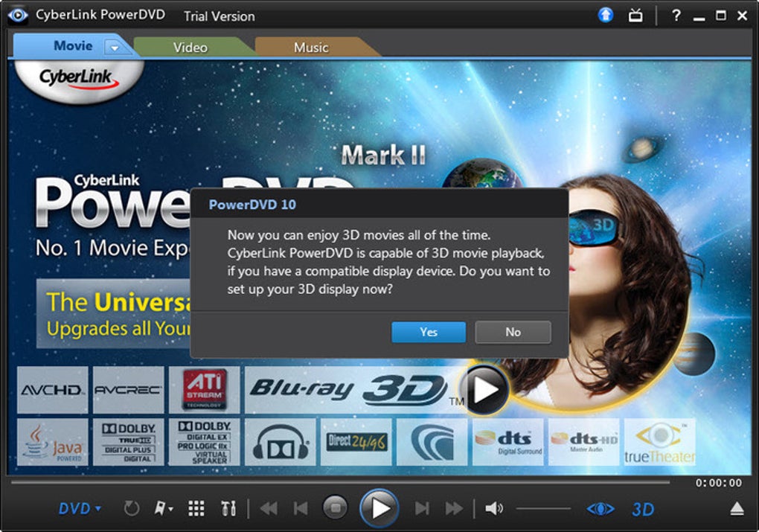Click the repeat/rotate icon in control bar
Screen dimensions: 759x532
(x=132, y=509)
